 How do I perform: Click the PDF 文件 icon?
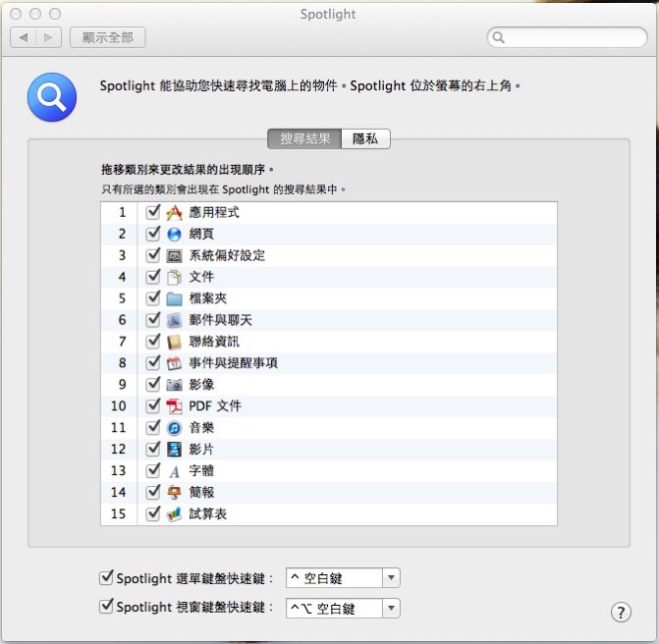(174, 406)
